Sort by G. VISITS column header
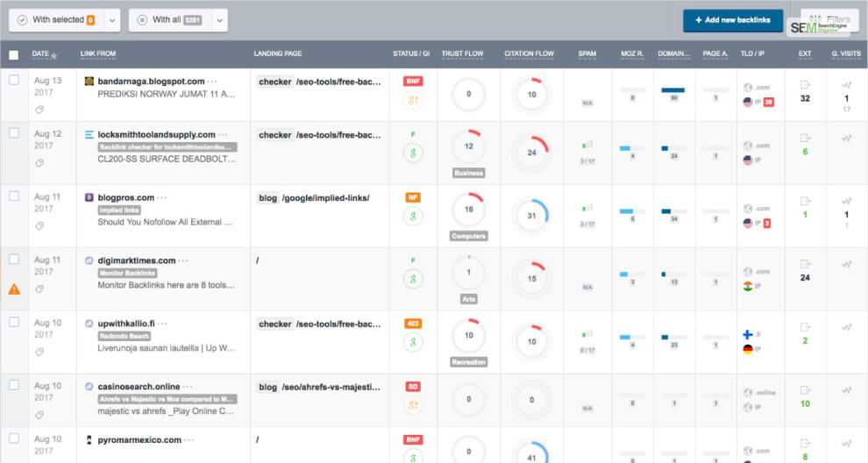868x463 pixels. tap(846, 53)
